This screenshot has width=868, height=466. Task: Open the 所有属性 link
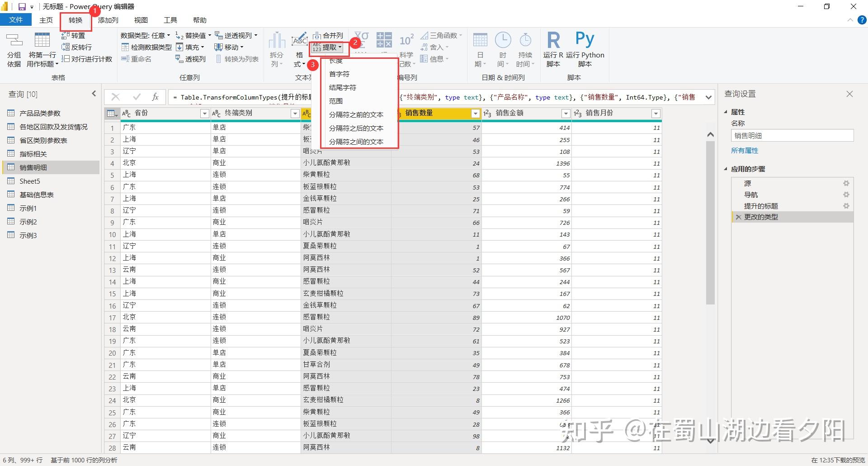[x=745, y=150]
